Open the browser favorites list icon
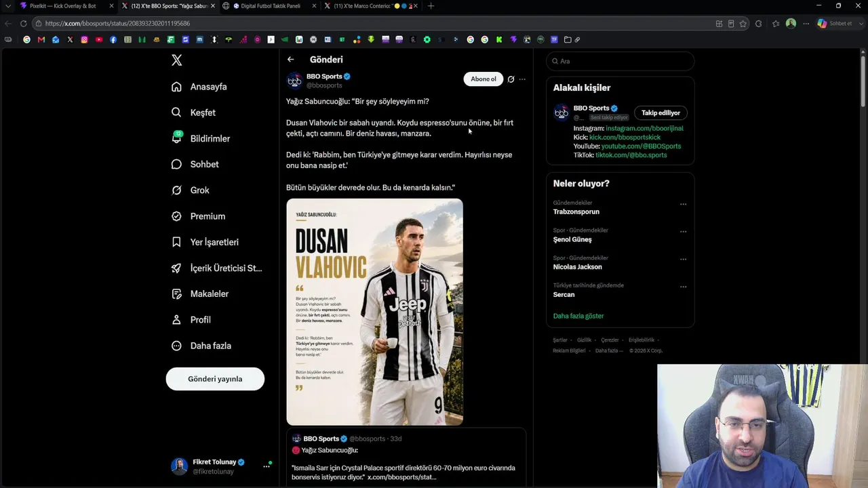 tap(776, 24)
